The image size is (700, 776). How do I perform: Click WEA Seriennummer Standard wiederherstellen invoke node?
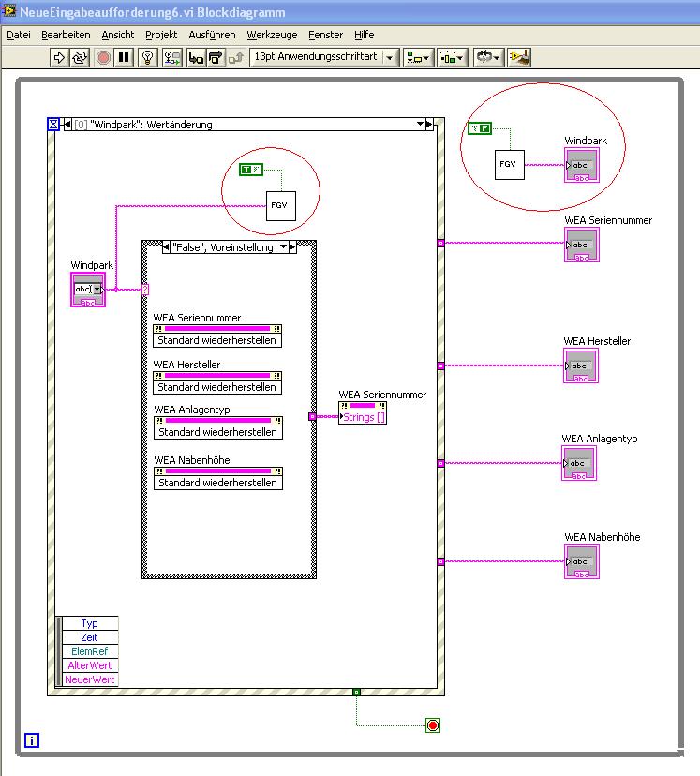tap(217, 336)
